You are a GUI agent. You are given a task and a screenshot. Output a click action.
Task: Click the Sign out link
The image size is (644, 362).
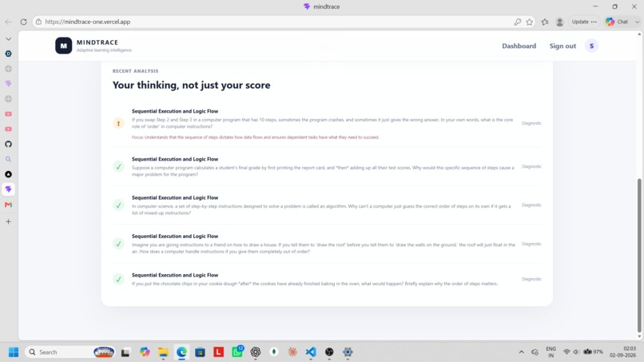point(563,46)
